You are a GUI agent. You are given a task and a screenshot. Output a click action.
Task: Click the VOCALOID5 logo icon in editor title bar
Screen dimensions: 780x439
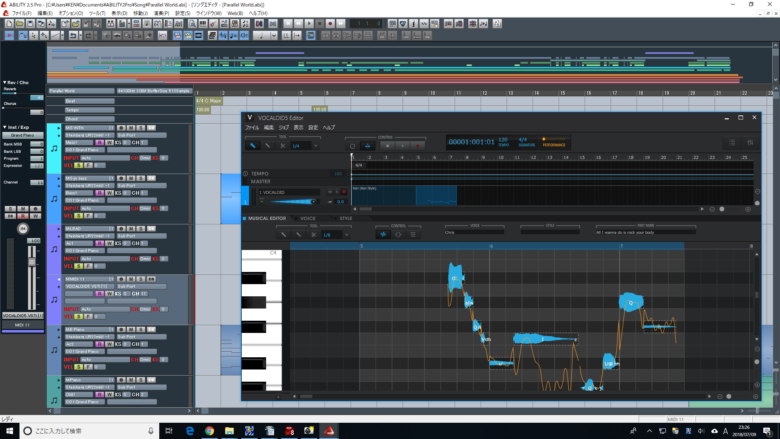coord(250,117)
